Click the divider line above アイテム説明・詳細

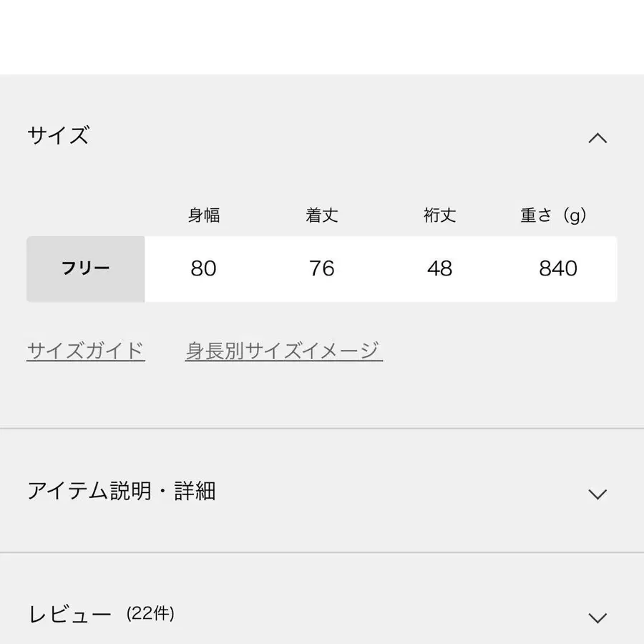(322, 429)
